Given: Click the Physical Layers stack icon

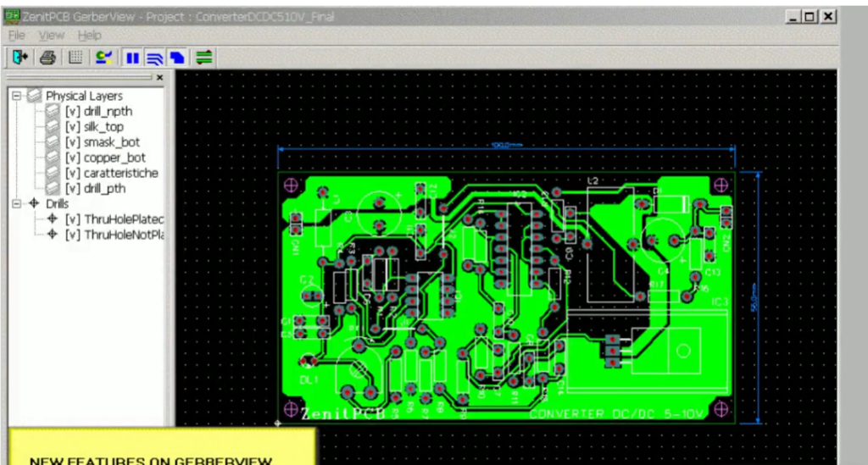Looking at the screenshot, I should (34, 96).
